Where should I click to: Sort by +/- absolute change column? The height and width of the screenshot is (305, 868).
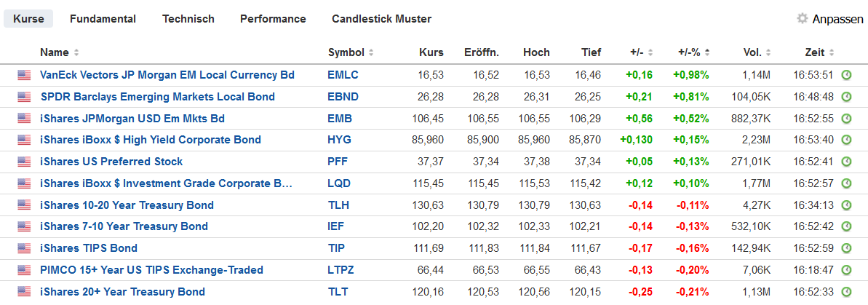click(650, 53)
